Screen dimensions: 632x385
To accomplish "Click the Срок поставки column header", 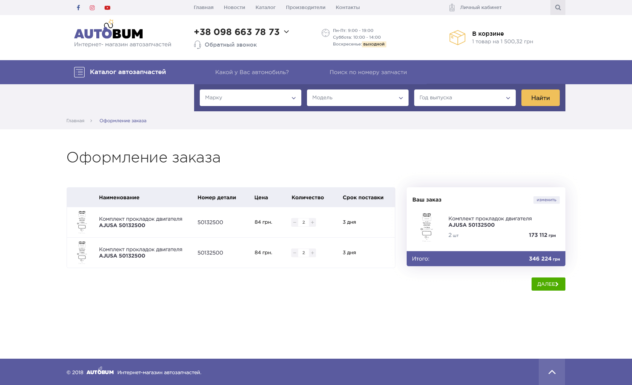I will 363,198.
